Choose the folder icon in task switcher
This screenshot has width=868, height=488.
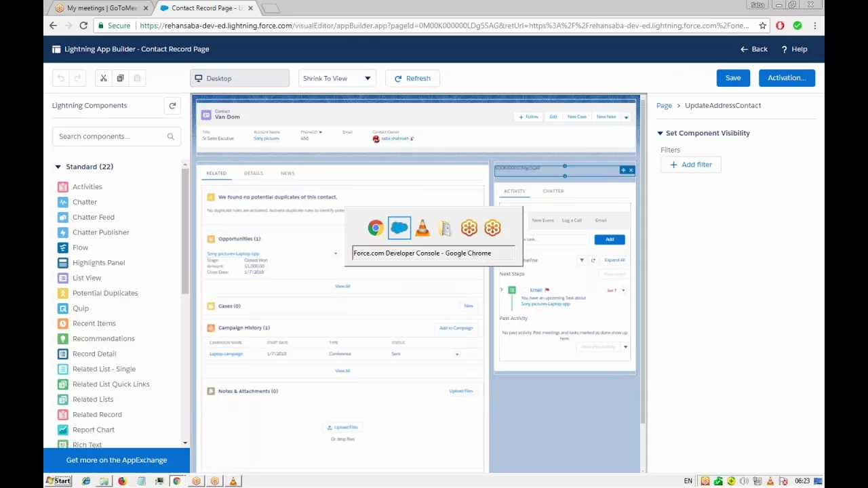446,228
